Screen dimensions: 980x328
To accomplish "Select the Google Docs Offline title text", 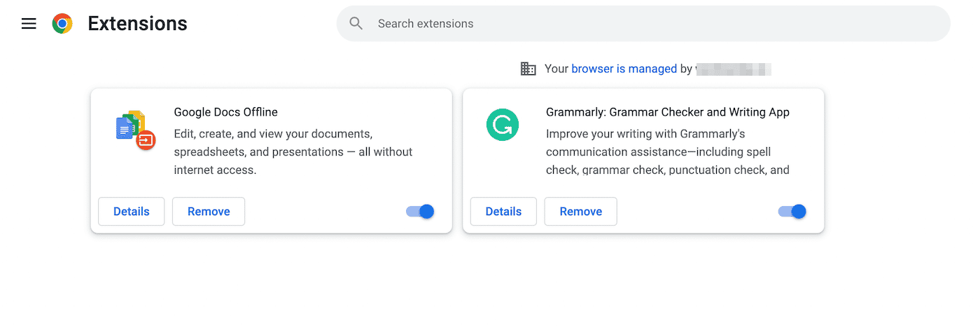I will point(225,112).
